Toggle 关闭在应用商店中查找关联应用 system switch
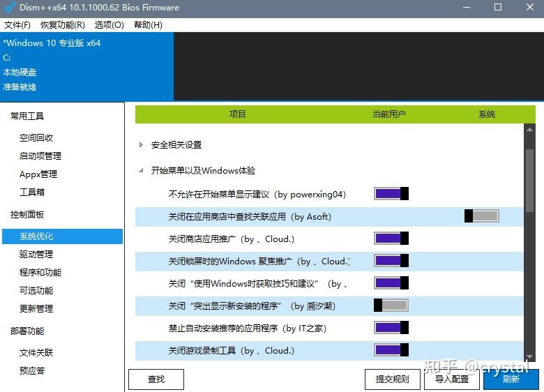 click(x=481, y=216)
